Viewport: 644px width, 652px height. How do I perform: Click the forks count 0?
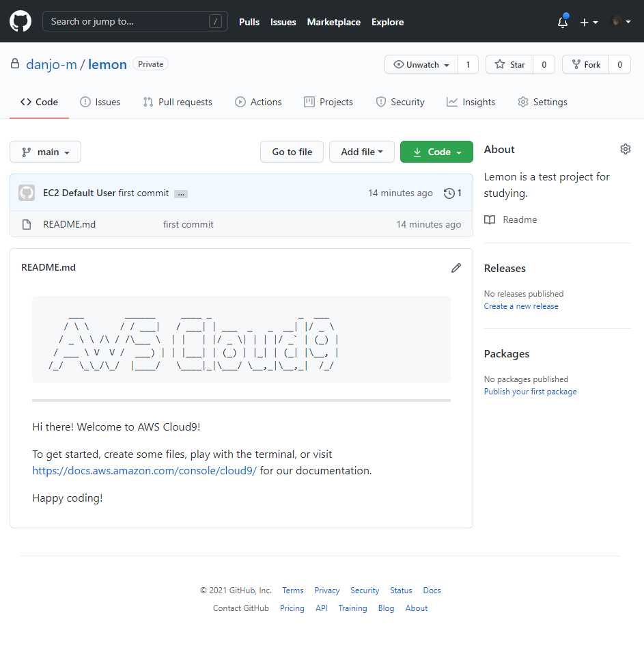(619, 64)
